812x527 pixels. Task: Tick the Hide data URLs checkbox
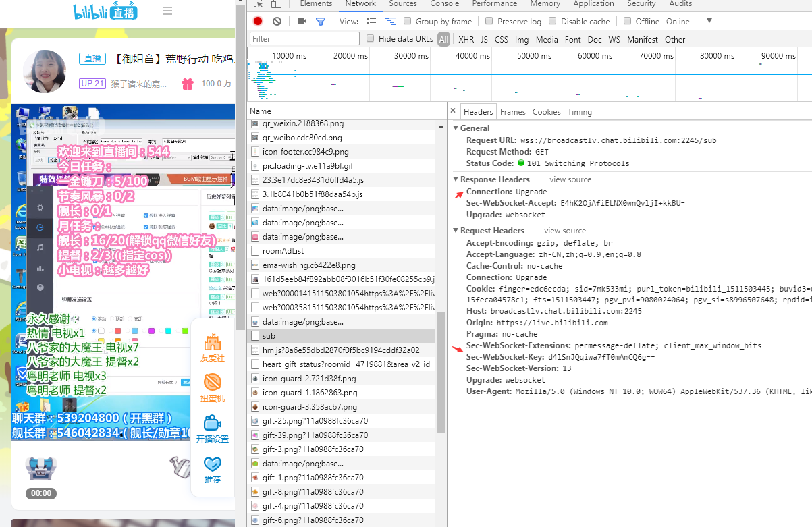tap(370, 39)
